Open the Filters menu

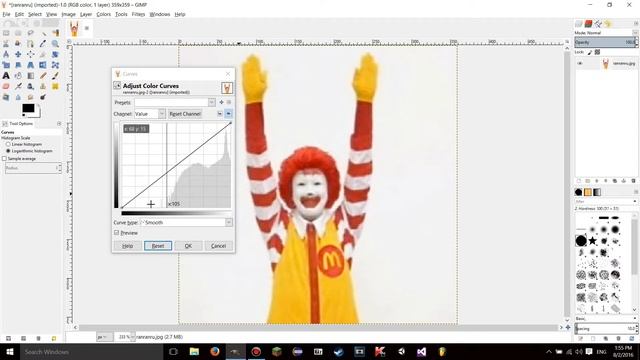[138, 14]
